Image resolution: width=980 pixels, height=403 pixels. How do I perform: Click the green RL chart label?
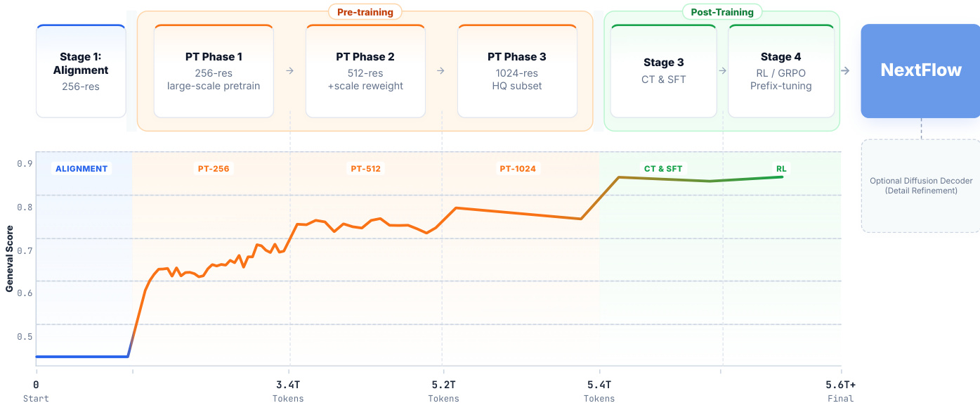pyautogui.click(x=781, y=169)
